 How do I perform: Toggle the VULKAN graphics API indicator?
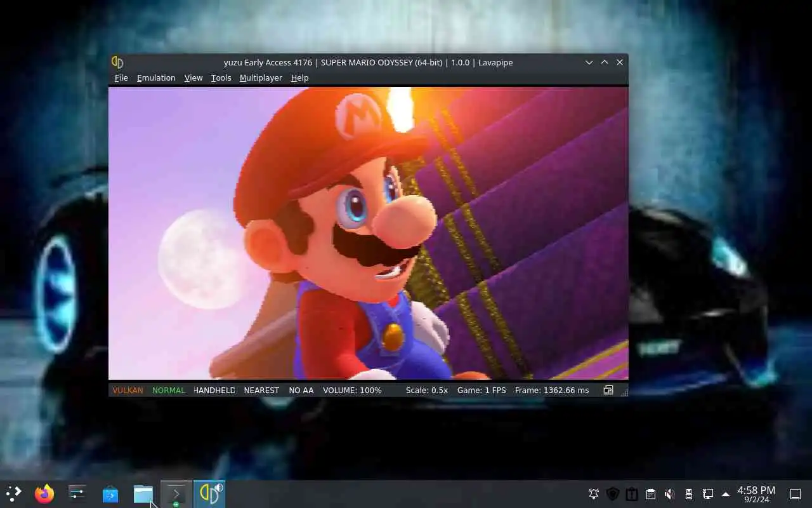[x=128, y=390]
